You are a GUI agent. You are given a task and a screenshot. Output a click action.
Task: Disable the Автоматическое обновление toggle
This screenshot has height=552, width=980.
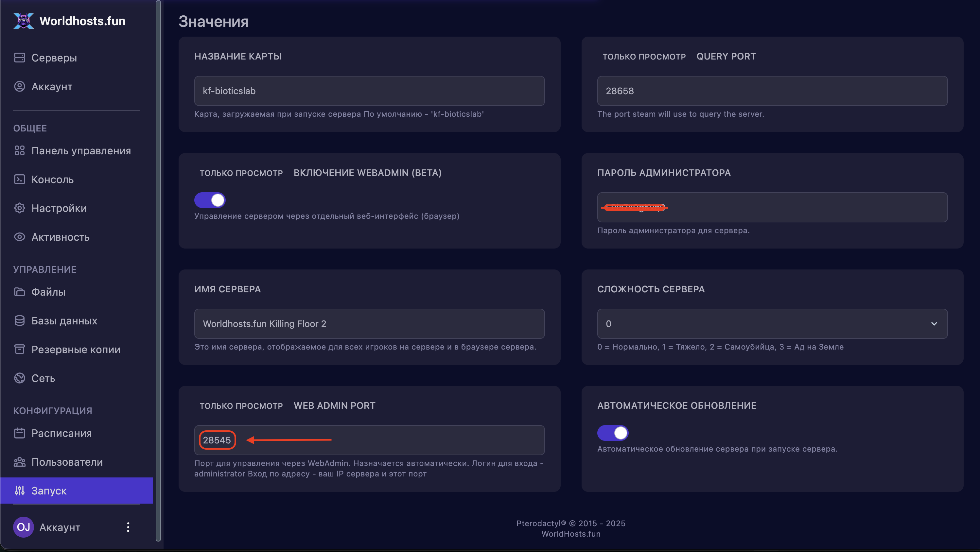pos(612,433)
